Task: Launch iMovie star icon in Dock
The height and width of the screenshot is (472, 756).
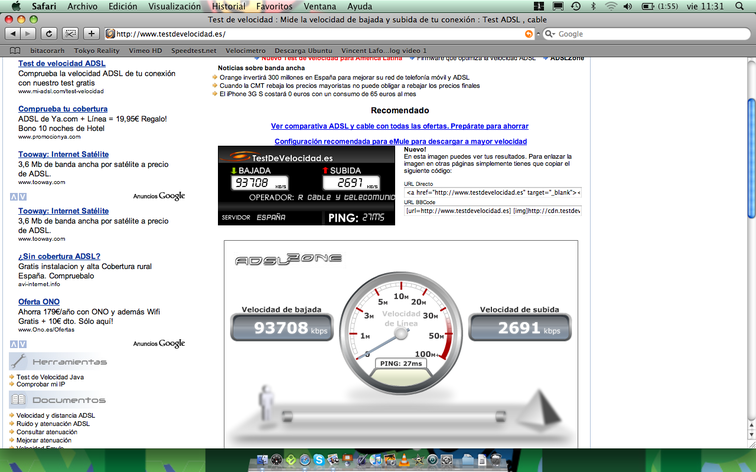Action: 418,460
